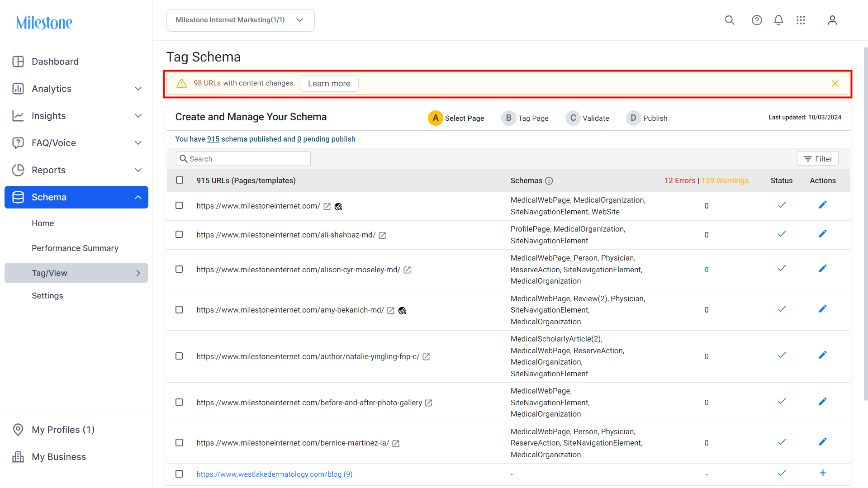
Task: Open the user account icon
Action: coord(832,20)
